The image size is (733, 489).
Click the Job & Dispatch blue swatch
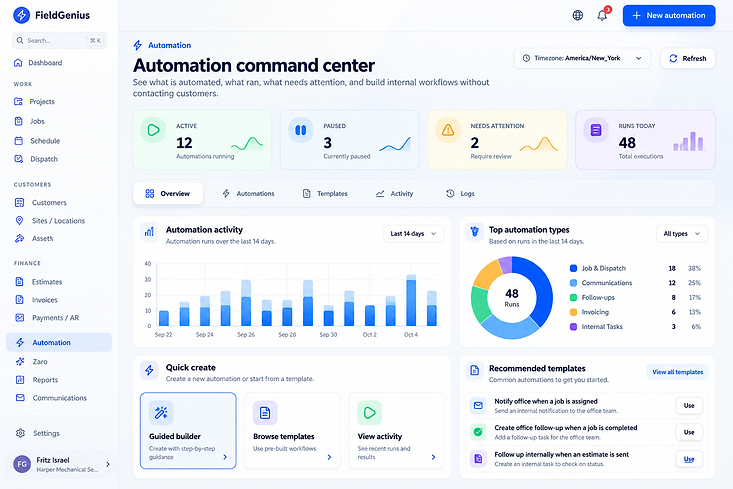coord(573,268)
